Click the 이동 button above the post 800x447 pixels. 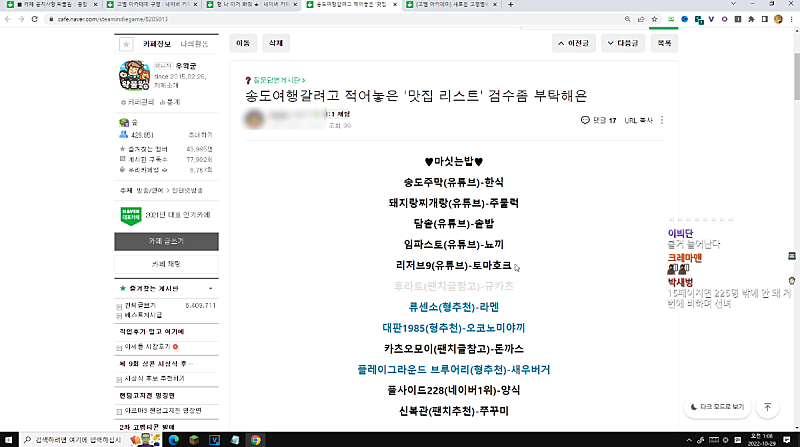(x=243, y=43)
